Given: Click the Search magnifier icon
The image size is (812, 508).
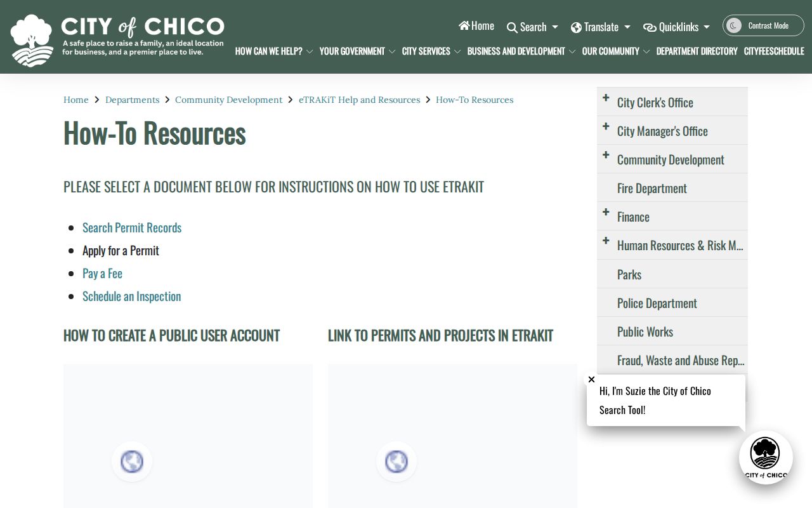Looking at the screenshot, I should [x=512, y=27].
